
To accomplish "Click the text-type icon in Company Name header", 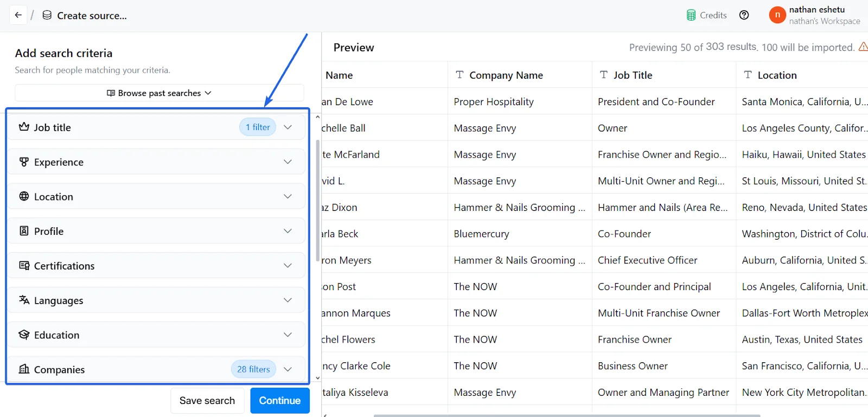I will [459, 75].
